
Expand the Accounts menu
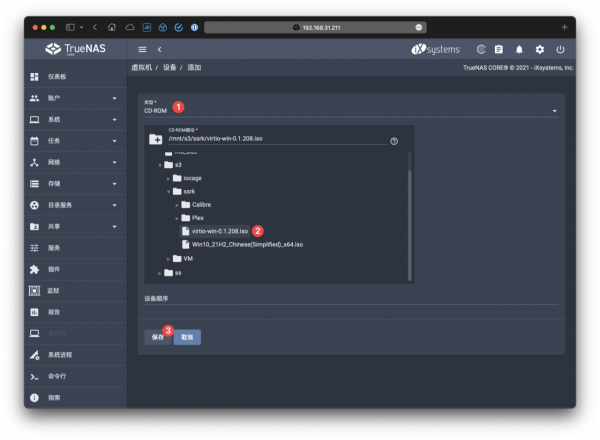click(x=75, y=98)
